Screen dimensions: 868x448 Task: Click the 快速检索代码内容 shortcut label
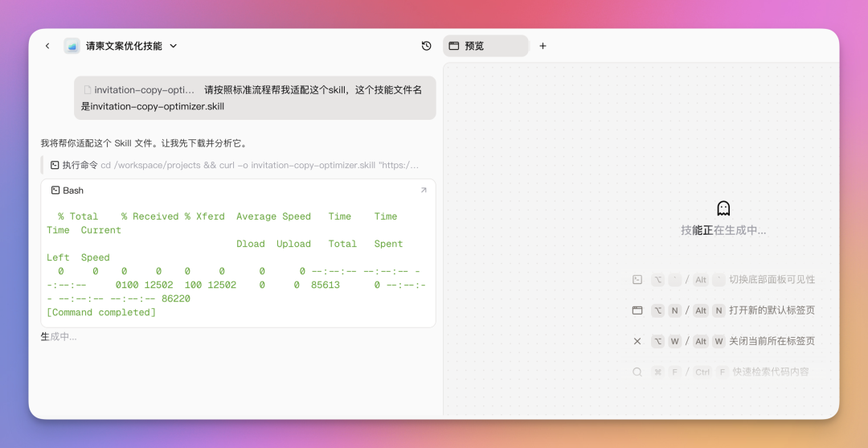770,372
